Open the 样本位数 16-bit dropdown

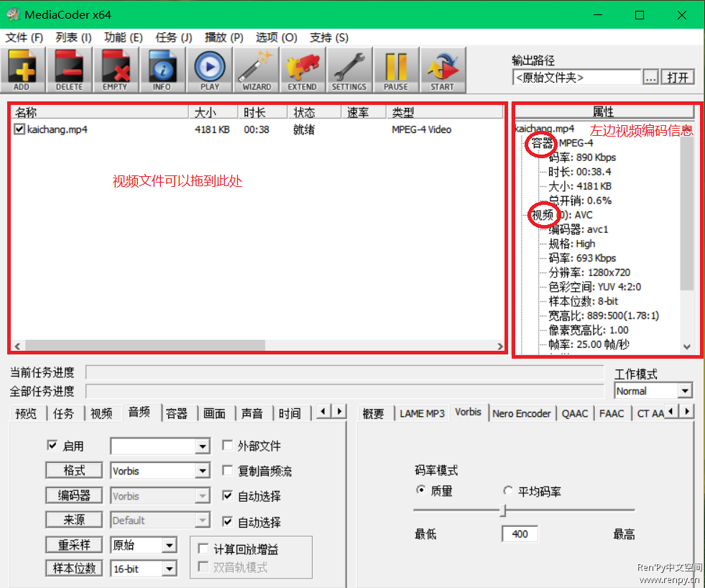click(x=169, y=569)
